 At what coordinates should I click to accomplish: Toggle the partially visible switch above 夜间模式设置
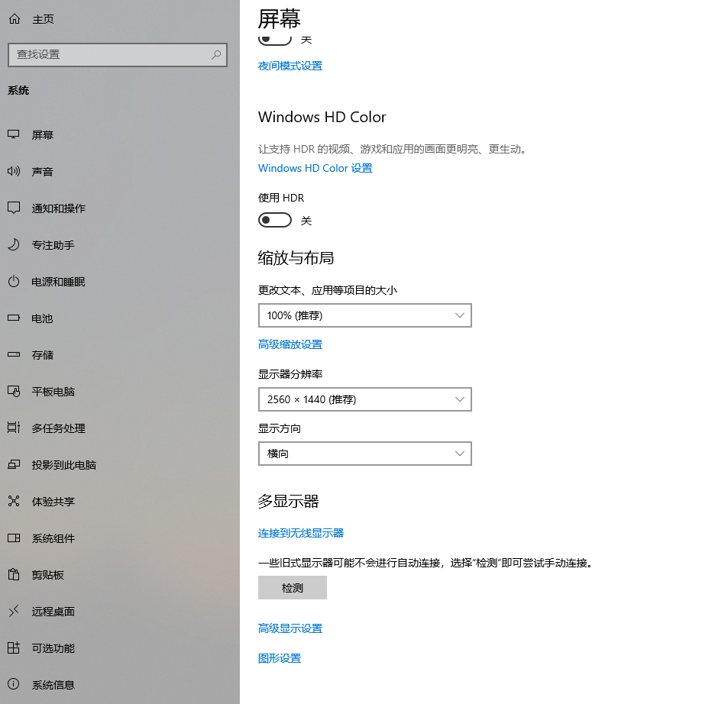click(x=275, y=40)
